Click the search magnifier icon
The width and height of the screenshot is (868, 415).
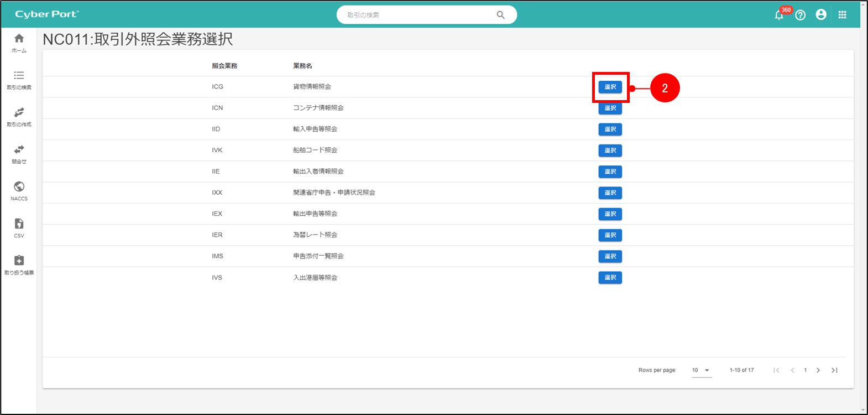coord(500,15)
